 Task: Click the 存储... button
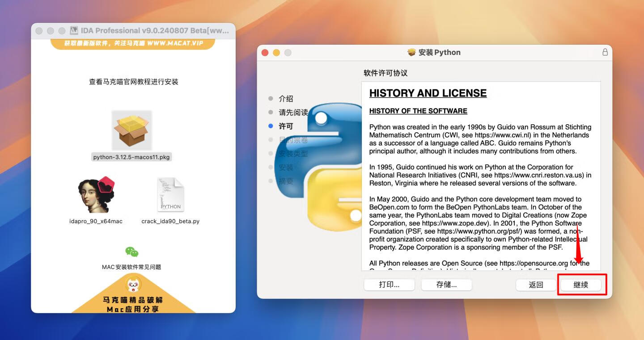pos(446,285)
